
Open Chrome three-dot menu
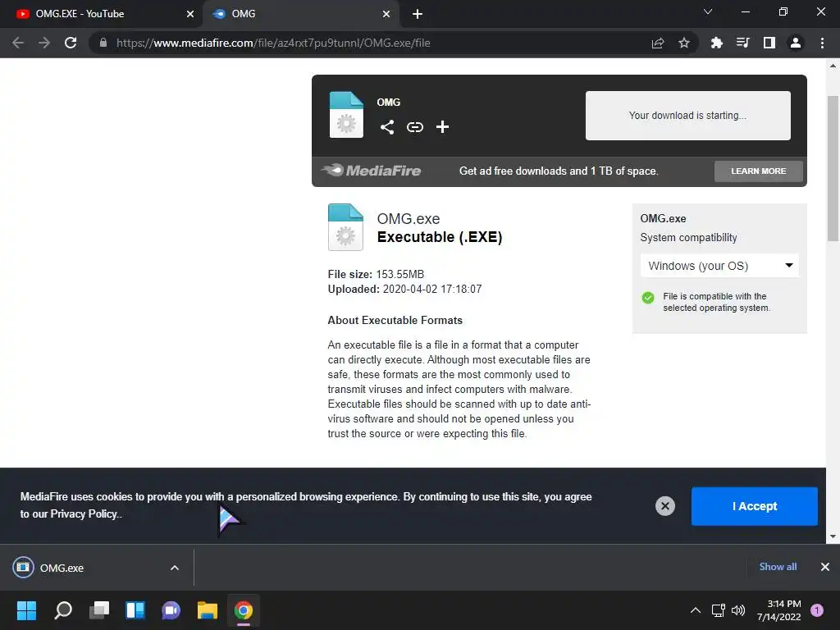click(x=822, y=43)
